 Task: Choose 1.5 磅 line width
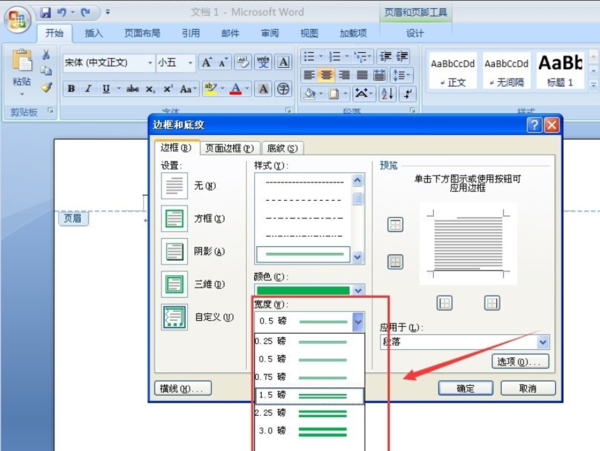pos(309,395)
